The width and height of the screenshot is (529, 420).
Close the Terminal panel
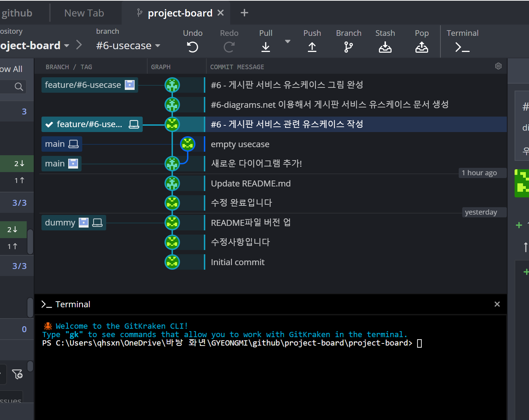click(x=497, y=304)
